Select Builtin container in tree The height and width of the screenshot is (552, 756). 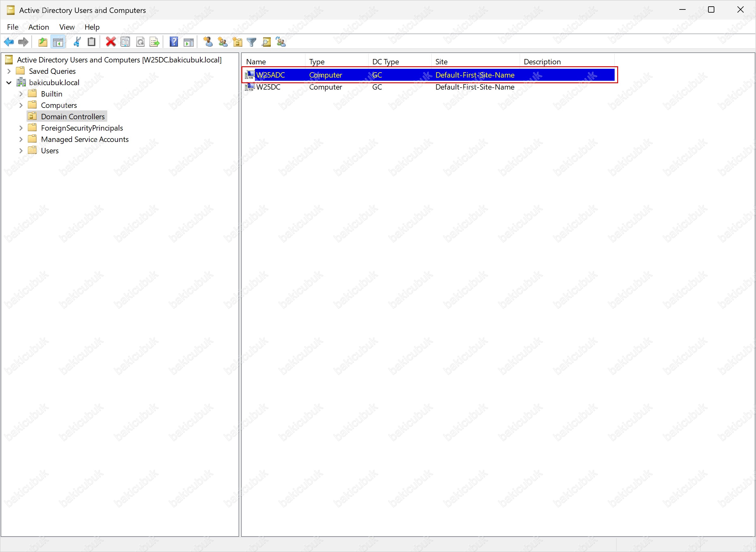tap(52, 94)
